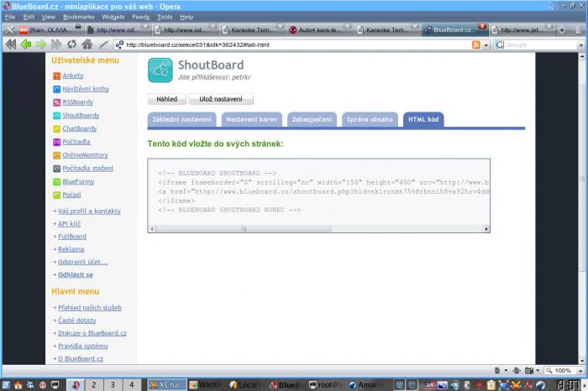
Task: Open the OnlineMonitory link
Action: (x=85, y=155)
